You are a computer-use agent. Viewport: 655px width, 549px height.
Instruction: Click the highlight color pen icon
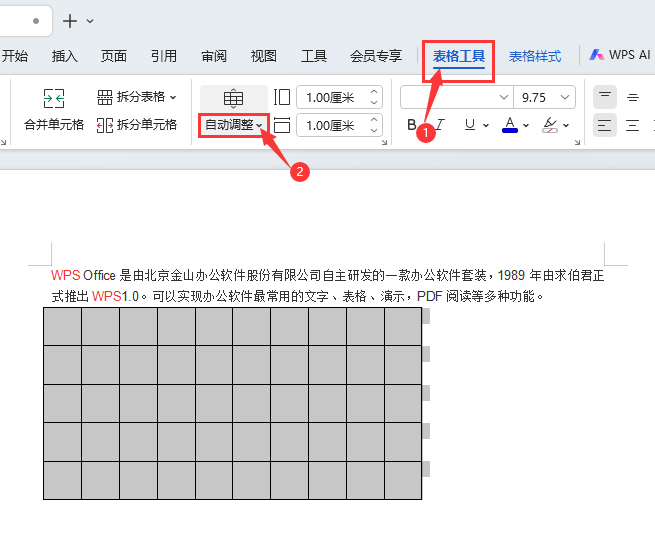[550, 125]
